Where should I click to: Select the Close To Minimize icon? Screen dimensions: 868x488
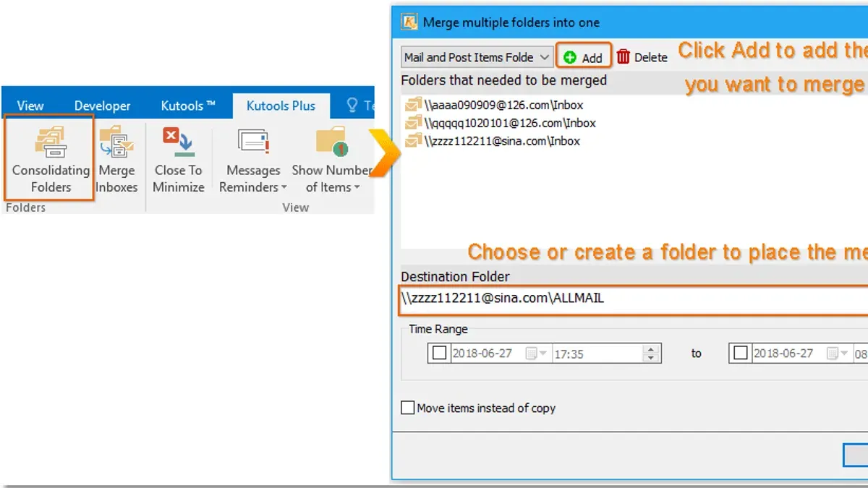coord(179,142)
